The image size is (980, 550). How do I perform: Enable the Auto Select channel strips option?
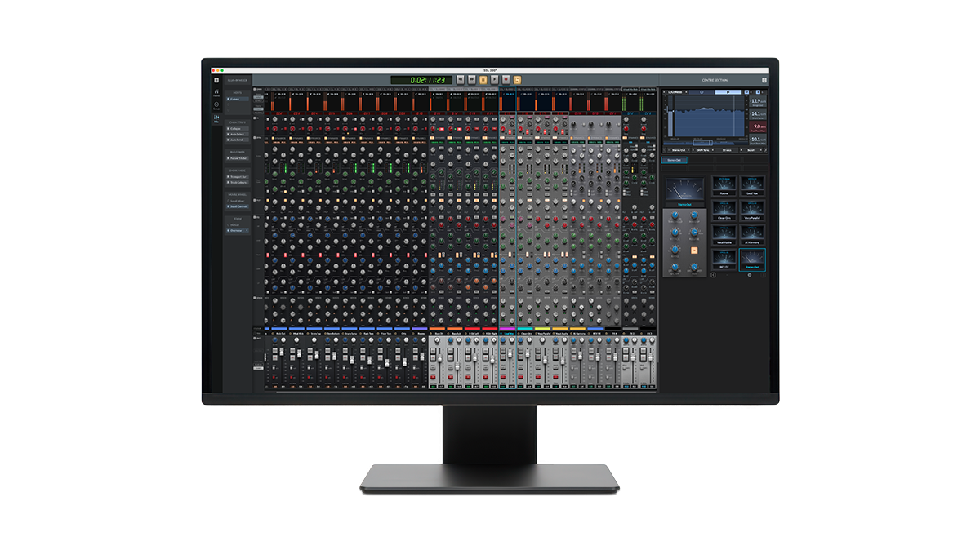[237, 134]
